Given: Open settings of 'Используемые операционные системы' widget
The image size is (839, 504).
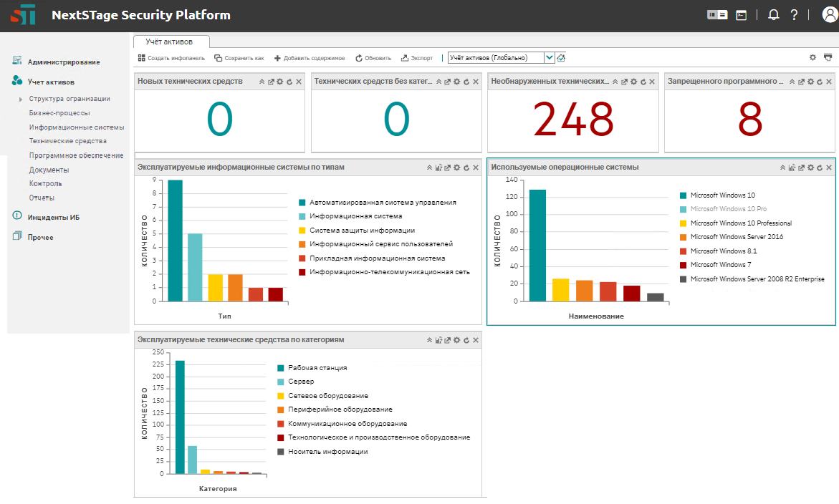Looking at the screenshot, I should [810, 168].
